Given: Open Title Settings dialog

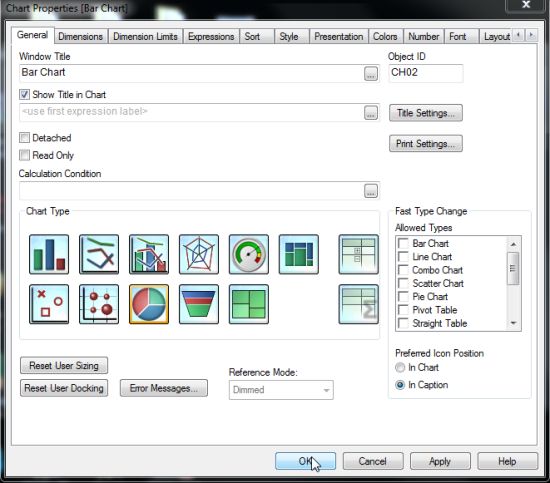Looking at the screenshot, I should (x=426, y=113).
